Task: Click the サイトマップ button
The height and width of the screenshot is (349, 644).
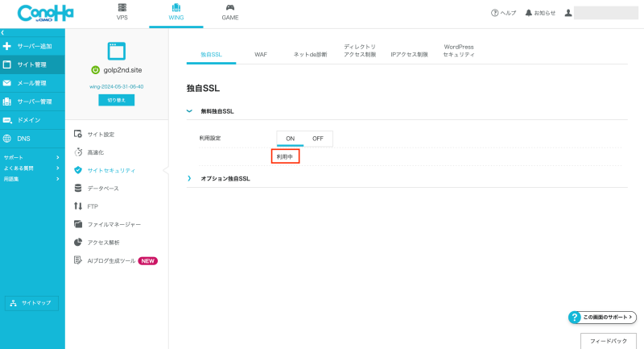Action: 32,303
